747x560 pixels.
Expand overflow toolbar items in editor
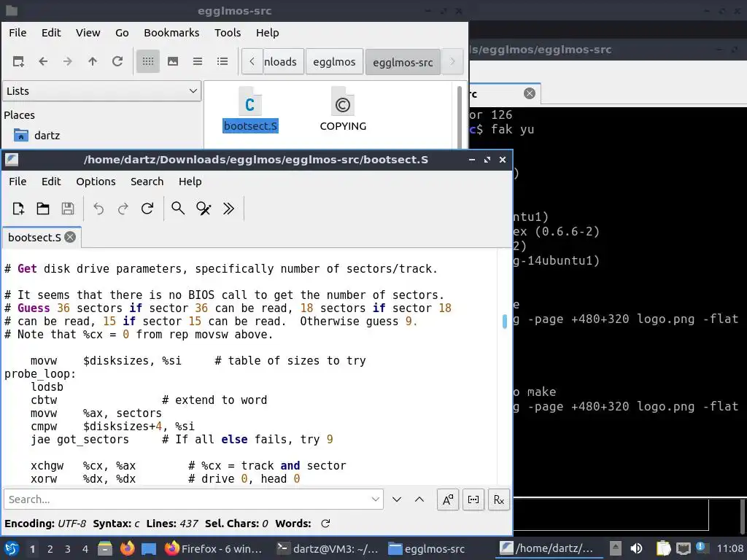[228, 209]
